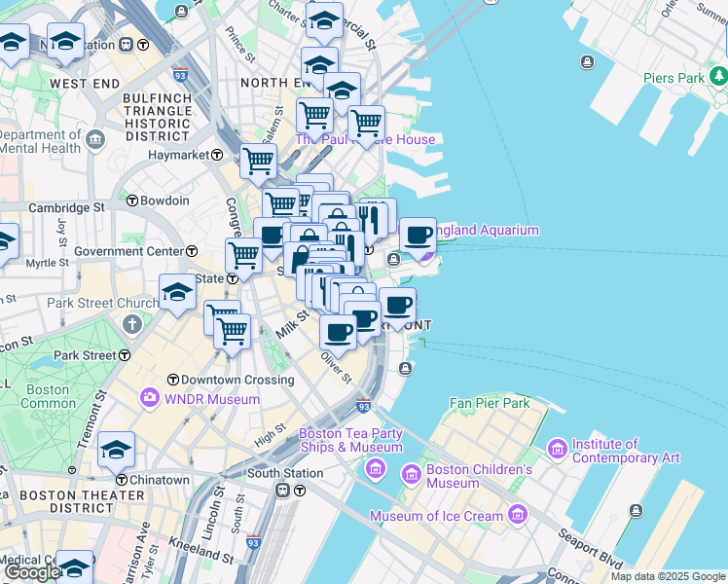
Task: Select the Kneeland St street label
Action: coord(201,551)
